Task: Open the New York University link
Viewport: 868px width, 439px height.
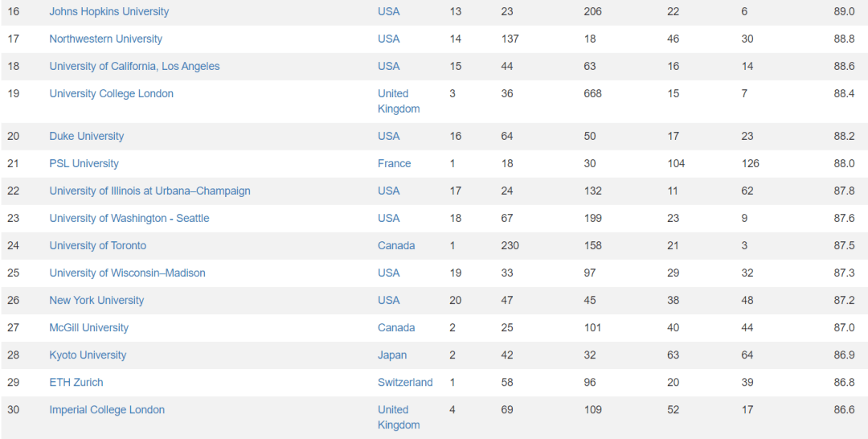Action: [96, 301]
